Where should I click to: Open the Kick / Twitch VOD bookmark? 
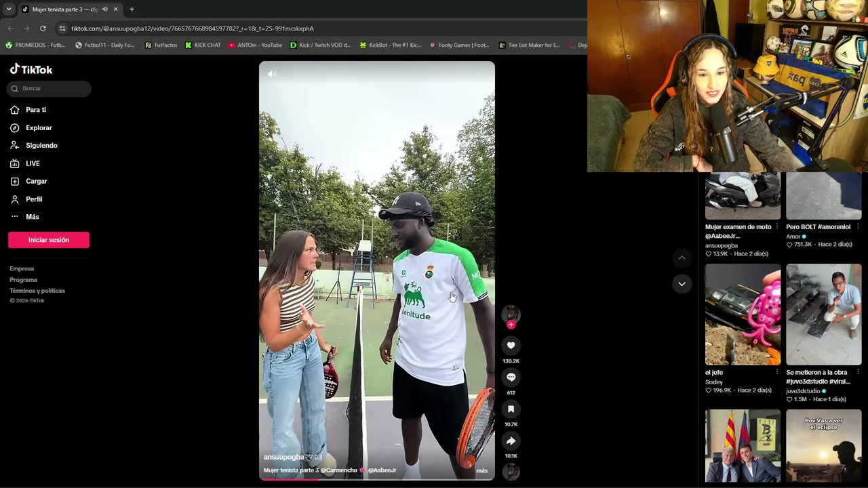pyautogui.click(x=320, y=45)
